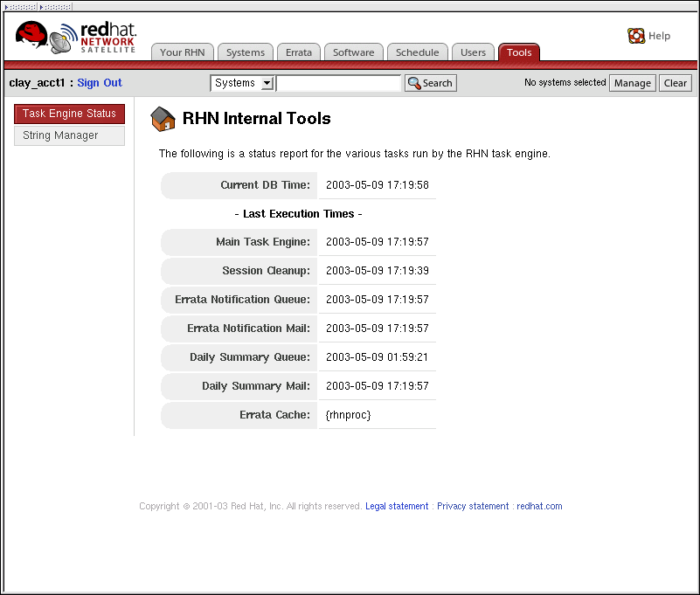Image resolution: width=700 pixels, height=595 pixels.
Task: Select the Tools tab
Action: pos(519,52)
